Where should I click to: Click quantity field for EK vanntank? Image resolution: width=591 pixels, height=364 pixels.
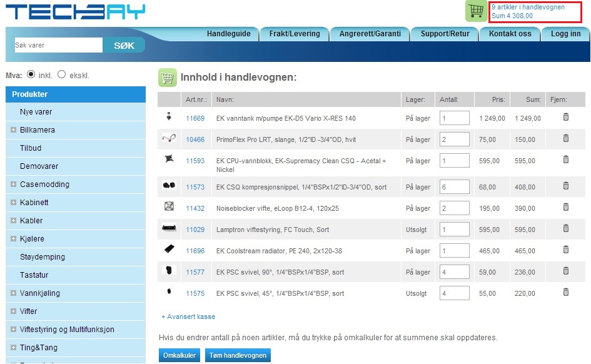pyautogui.click(x=454, y=118)
